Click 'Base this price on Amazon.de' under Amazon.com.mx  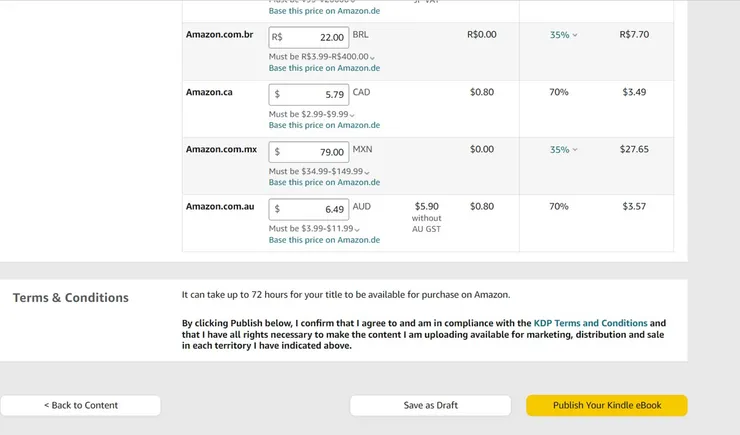pos(324,182)
